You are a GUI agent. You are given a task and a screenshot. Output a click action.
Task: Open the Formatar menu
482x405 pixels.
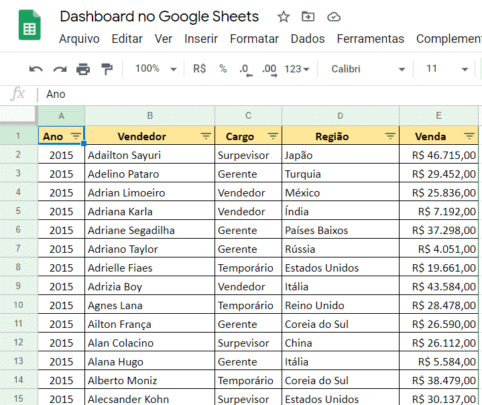click(254, 39)
